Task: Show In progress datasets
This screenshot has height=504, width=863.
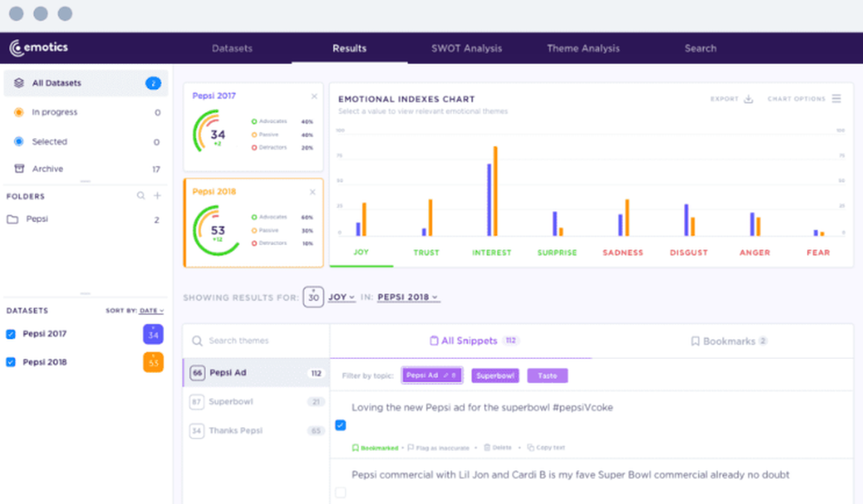Action: (85, 112)
